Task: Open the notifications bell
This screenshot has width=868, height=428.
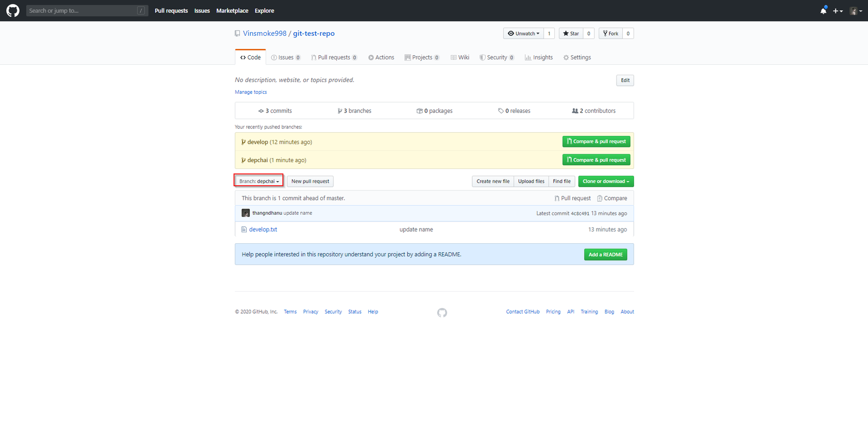Action: [x=823, y=11]
